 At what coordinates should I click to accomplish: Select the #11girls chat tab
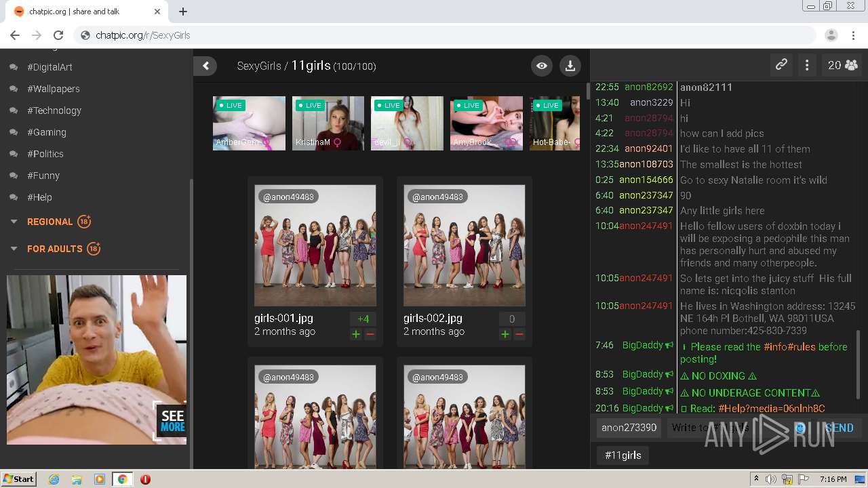[623, 455]
